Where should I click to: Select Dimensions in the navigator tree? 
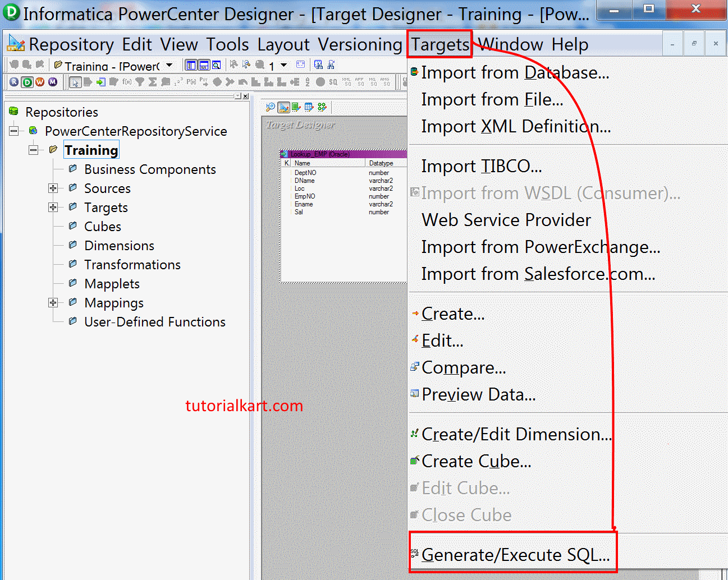coord(119,246)
